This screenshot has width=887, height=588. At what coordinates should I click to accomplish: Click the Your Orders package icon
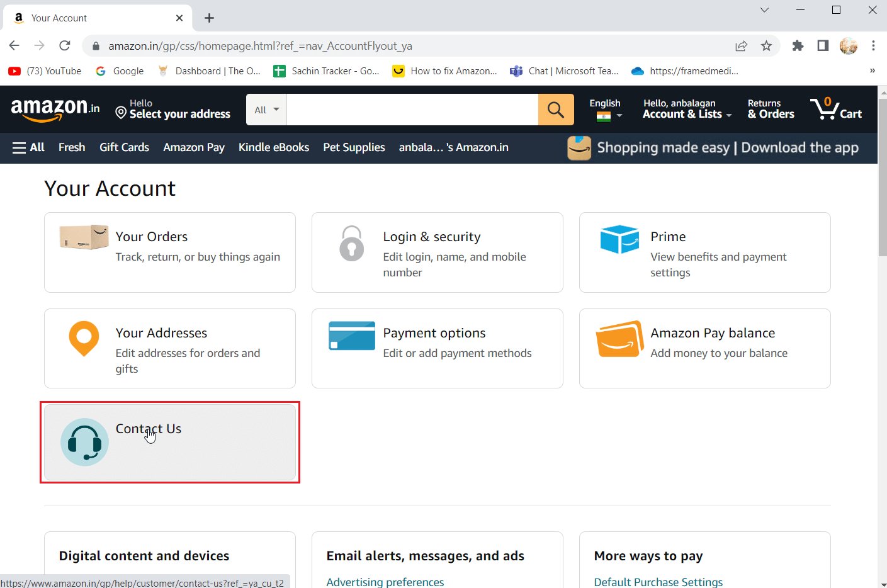tap(84, 237)
